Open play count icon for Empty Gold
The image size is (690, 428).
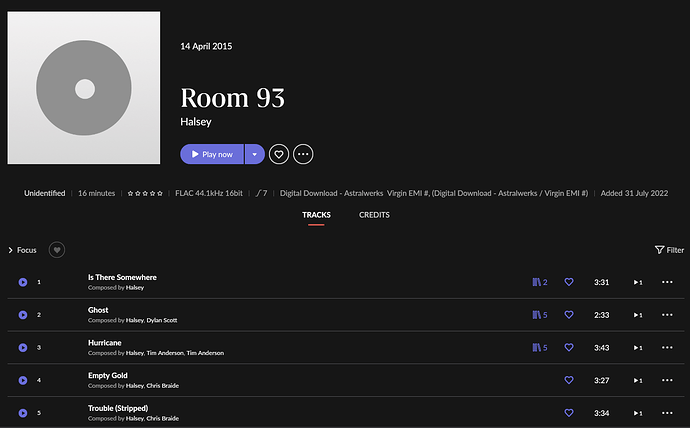pos(638,380)
